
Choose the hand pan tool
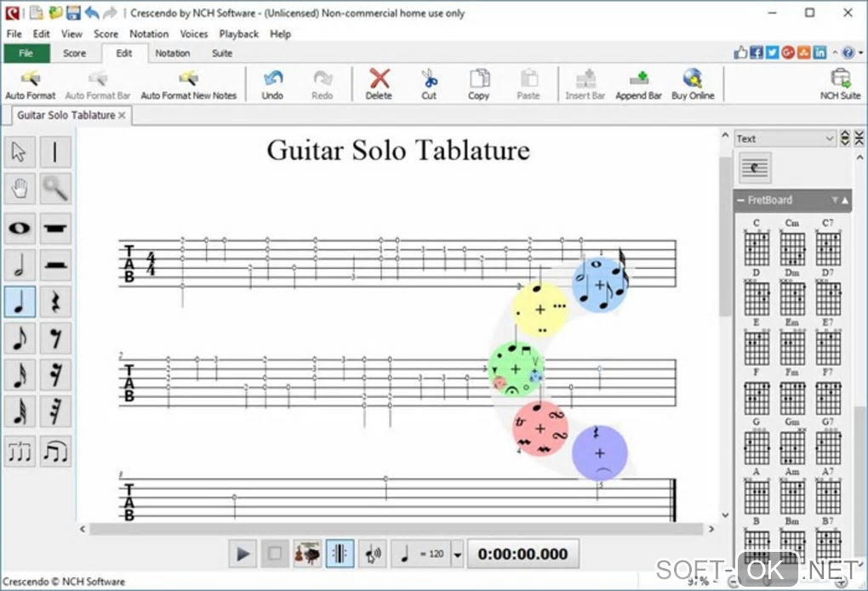[20, 189]
